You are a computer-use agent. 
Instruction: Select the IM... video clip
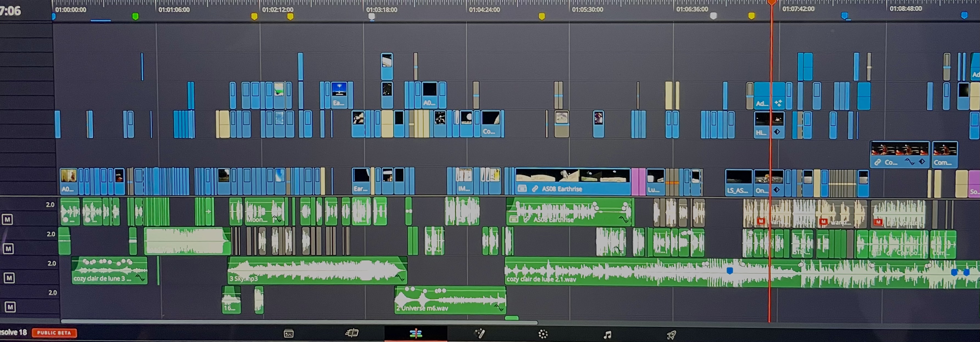tap(464, 181)
